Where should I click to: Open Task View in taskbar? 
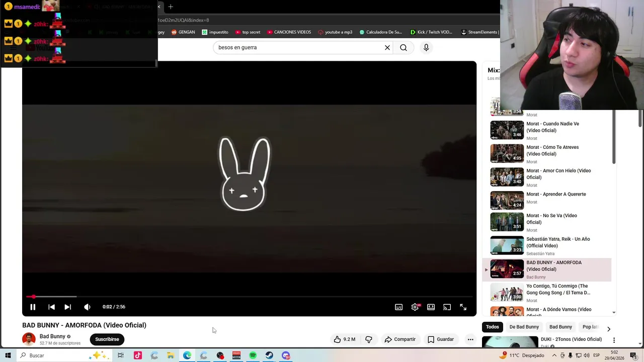[x=121, y=355]
